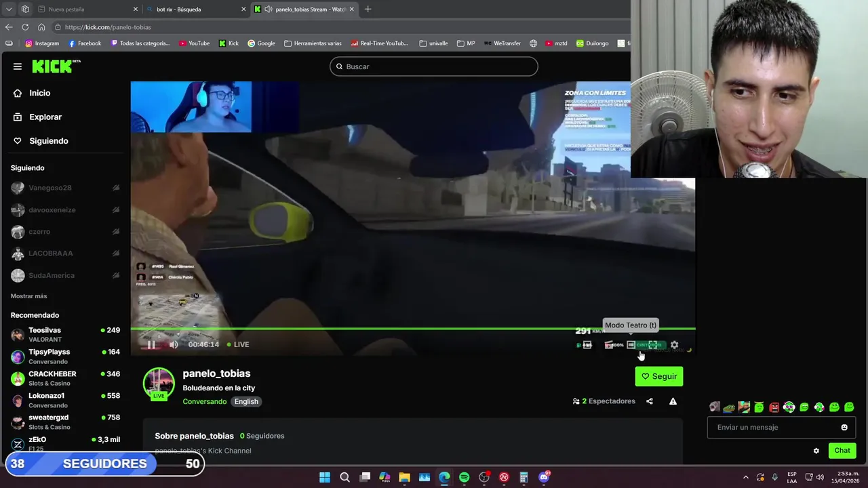Reload the page
868x488 pixels.
click(25, 27)
